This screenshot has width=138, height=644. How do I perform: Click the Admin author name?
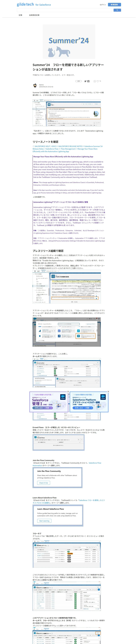(41, 85)
